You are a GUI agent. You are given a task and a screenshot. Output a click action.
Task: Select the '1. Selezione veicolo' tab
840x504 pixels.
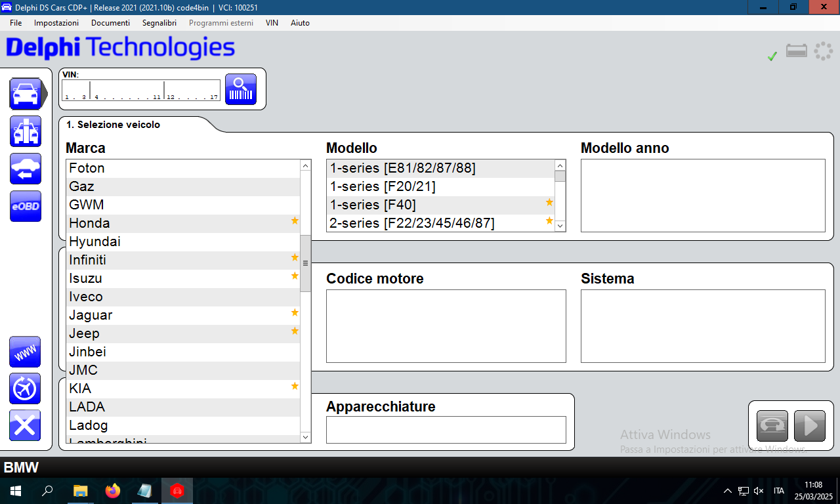tap(113, 125)
